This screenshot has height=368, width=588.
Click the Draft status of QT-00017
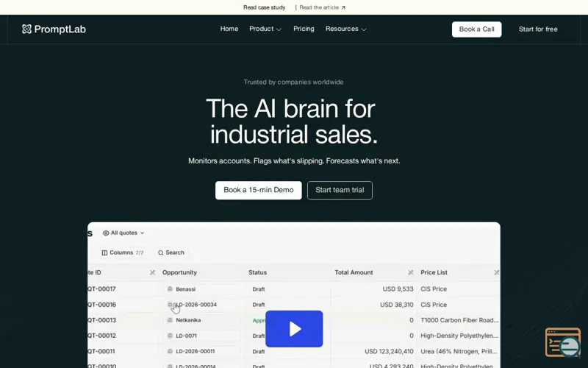pos(259,289)
